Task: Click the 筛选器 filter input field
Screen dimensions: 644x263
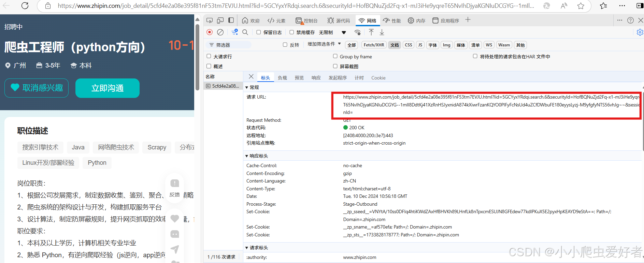Action: [229, 45]
